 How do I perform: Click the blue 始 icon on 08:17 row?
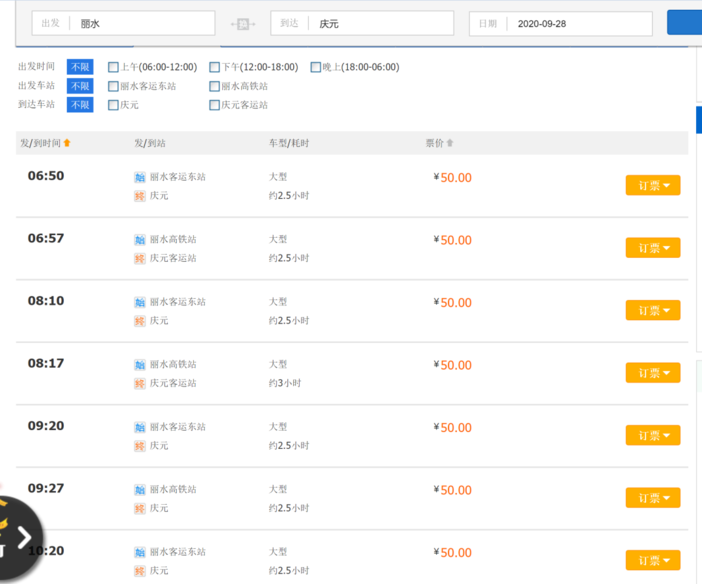(x=140, y=365)
